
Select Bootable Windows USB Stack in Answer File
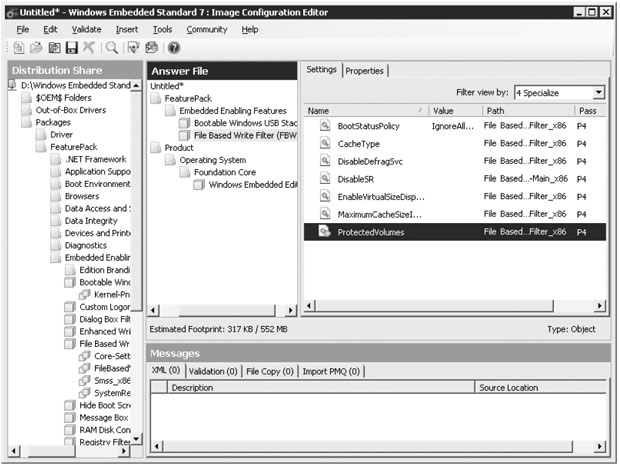(x=245, y=123)
